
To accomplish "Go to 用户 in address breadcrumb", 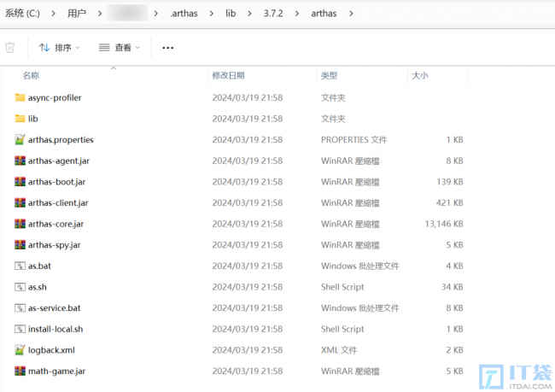I will (x=77, y=14).
